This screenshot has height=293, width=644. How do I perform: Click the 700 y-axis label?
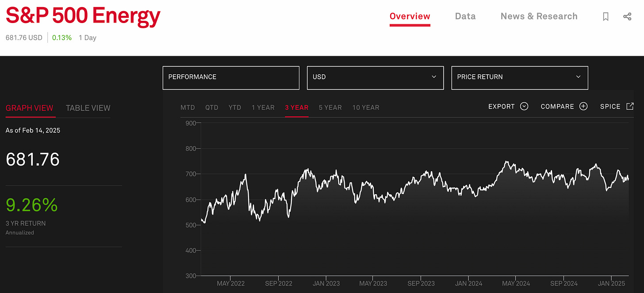[191, 174]
